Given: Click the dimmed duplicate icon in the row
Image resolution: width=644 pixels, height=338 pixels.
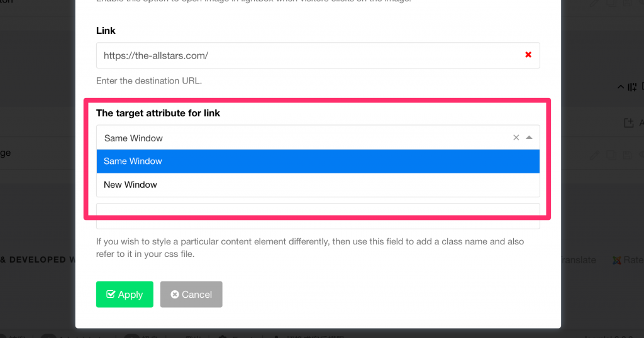Looking at the screenshot, I should point(610,154).
